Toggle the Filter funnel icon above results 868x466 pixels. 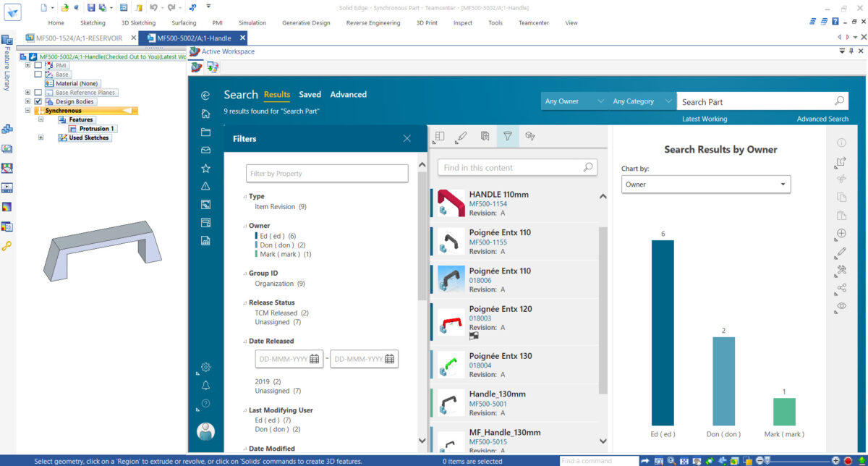(507, 135)
